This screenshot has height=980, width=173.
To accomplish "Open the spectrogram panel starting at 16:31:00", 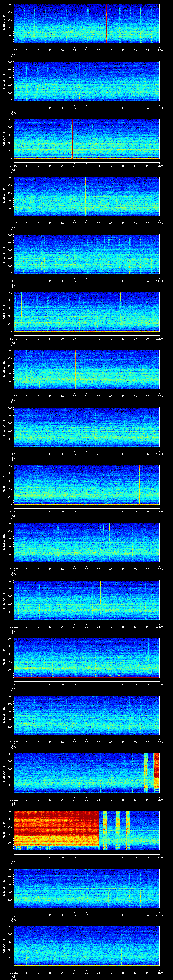I will pos(86,888).
